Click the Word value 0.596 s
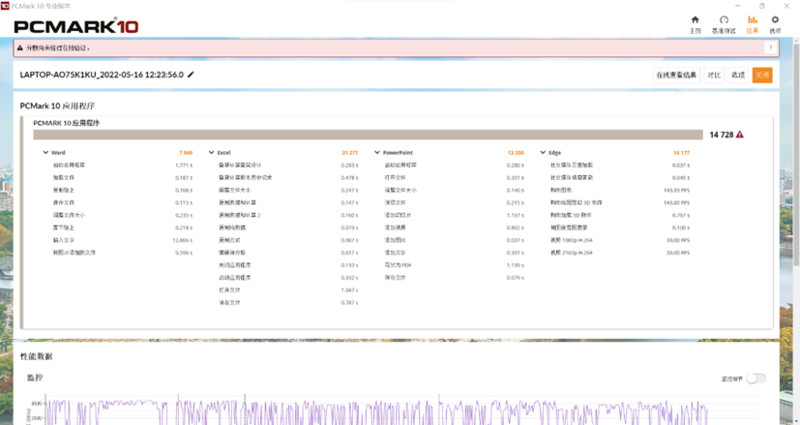This screenshot has width=800, height=425. point(184,253)
